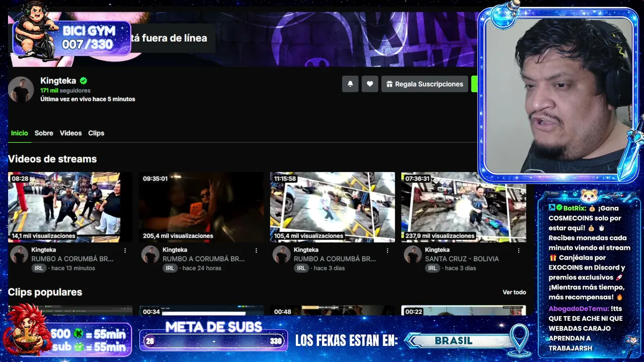The image size is (644, 362).
Task: Play the 07:36:31 stream video thumbnail
Action: [x=464, y=207]
